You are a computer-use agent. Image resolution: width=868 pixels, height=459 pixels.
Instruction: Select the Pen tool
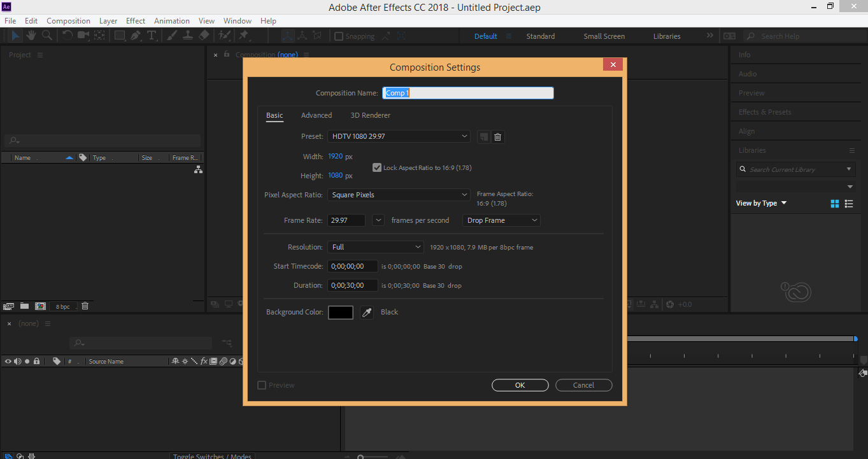[x=135, y=35]
